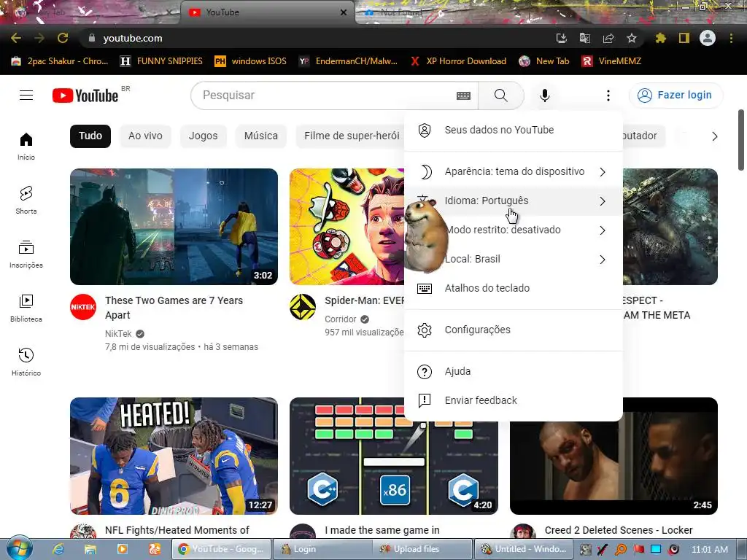
Task: Show more category chips with right arrow
Action: (x=714, y=136)
